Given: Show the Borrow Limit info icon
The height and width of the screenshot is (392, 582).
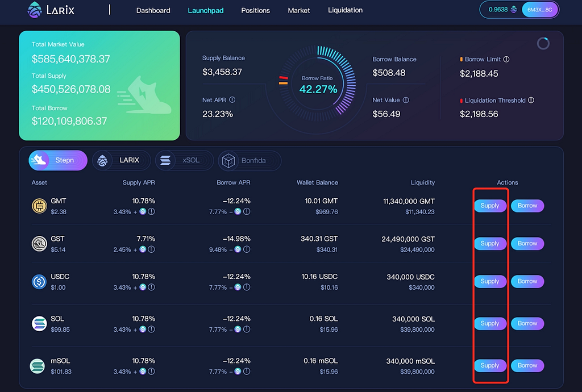Looking at the screenshot, I should [x=506, y=59].
